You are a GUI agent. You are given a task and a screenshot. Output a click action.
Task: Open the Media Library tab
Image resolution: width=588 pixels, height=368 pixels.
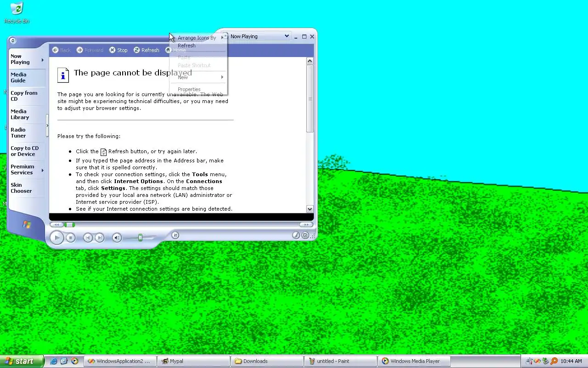27,115
